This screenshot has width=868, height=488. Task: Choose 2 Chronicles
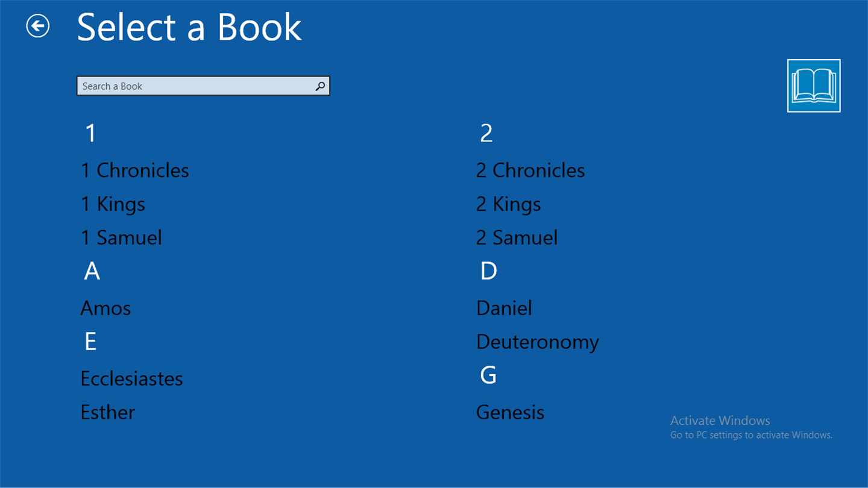(x=530, y=170)
